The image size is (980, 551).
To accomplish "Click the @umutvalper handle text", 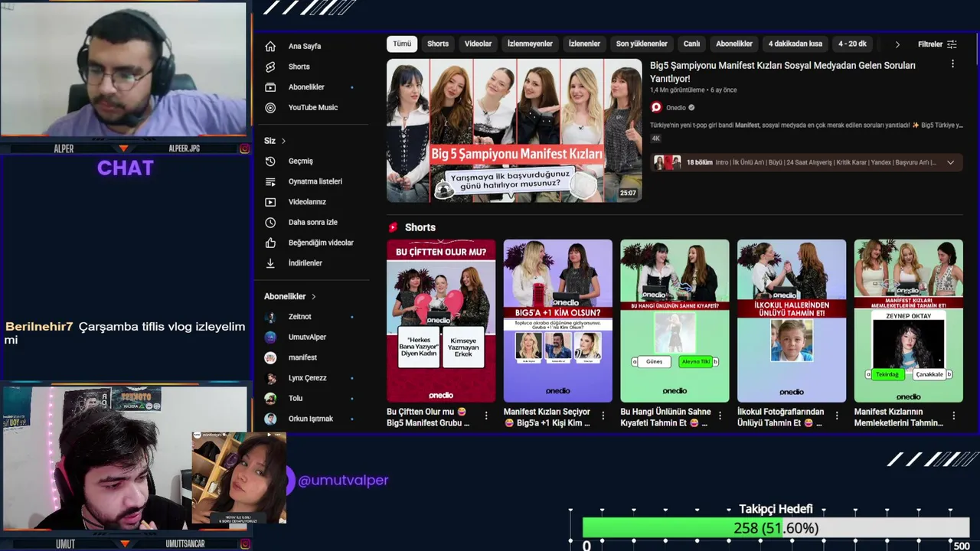I will (x=343, y=481).
